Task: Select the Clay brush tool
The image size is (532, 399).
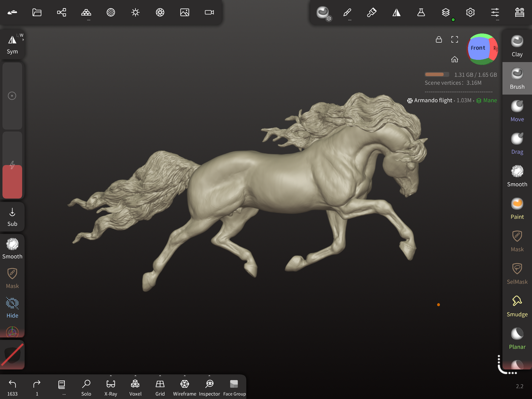Action: (517, 46)
